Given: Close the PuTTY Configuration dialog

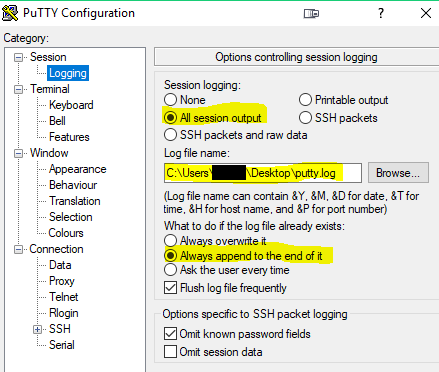Looking at the screenshot, I should pyautogui.click(x=426, y=13).
